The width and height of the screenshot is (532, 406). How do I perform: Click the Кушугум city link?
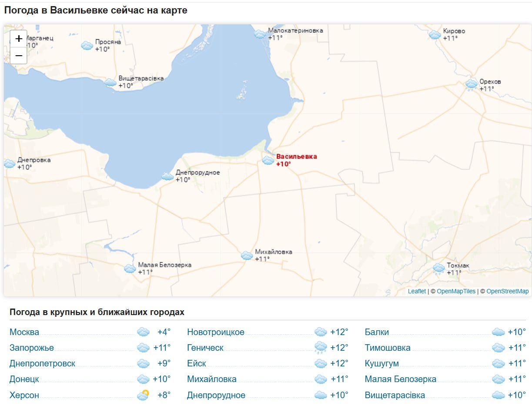tap(382, 363)
